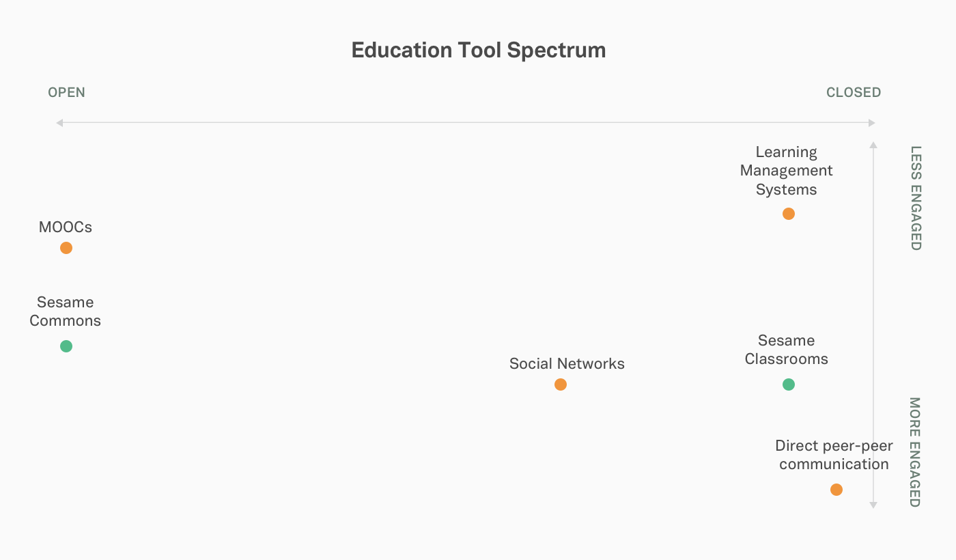The width and height of the screenshot is (956, 560).
Task: Click the Learning Management Systems text label
Action: coord(787,171)
